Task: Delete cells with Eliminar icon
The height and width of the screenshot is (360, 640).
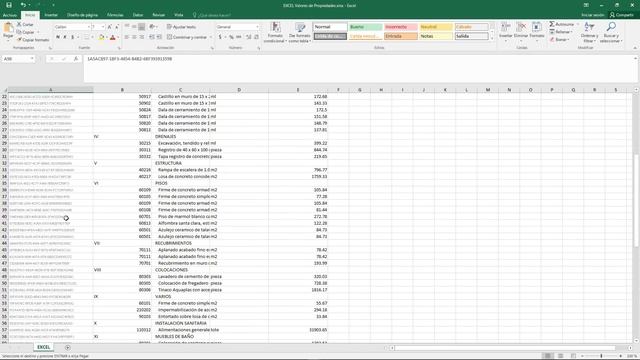Action: pyautogui.click(x=521, y=30)
